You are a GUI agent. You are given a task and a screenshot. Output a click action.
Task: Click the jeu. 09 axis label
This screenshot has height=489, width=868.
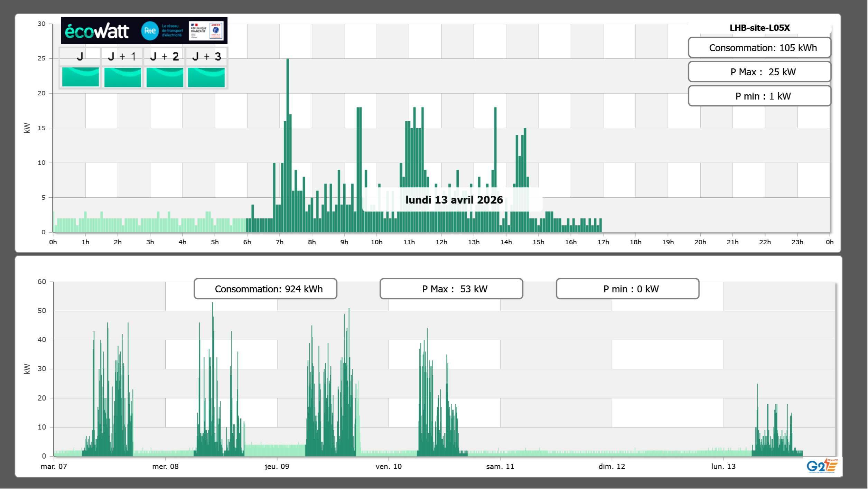[x=277, y=467]
